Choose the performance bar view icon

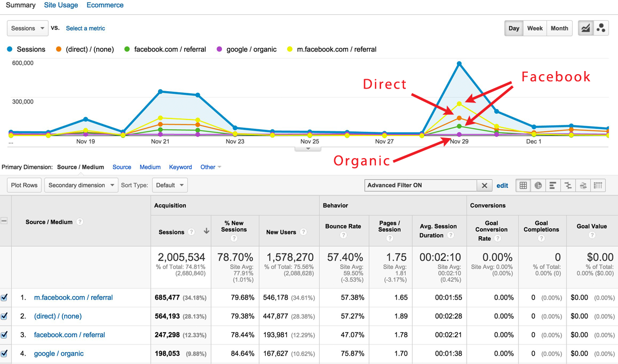(x=553, y=185)
